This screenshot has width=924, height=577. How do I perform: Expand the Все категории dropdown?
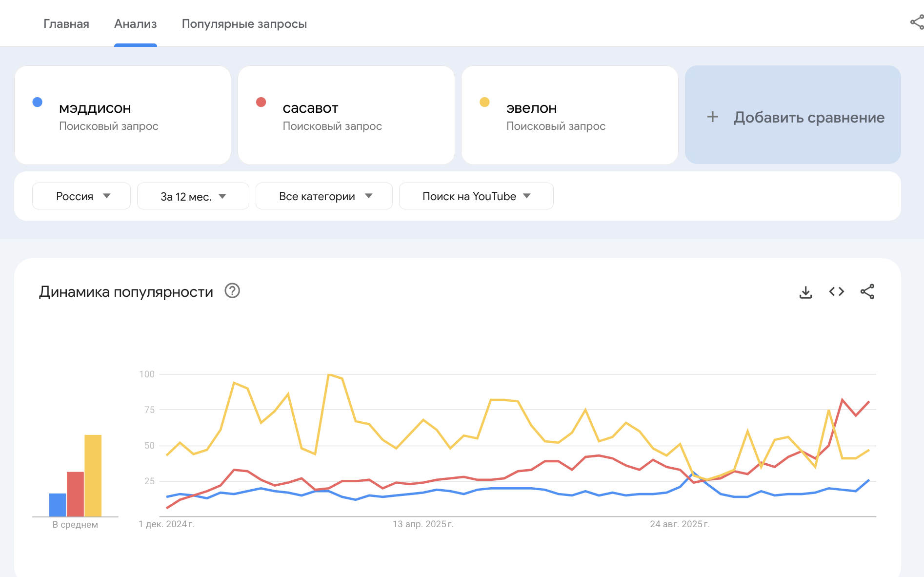(x=324, y=196)
